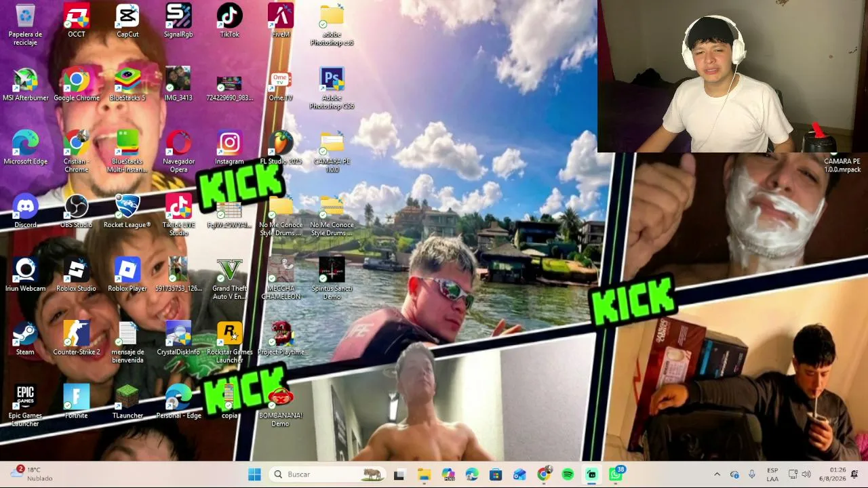Select the mensaje de bienvenida text file
Image resolution: width=868 pixels, height=488 pixels.
[x=127, y=342]
